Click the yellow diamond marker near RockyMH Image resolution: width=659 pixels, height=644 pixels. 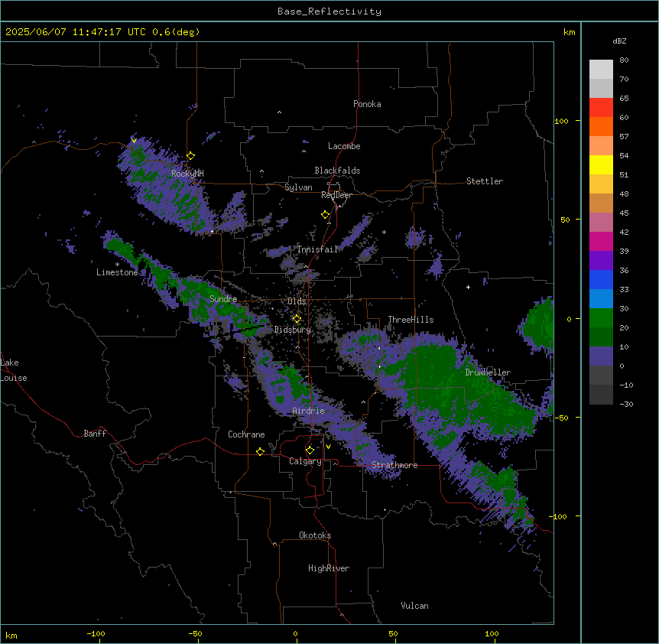point(191,156)
